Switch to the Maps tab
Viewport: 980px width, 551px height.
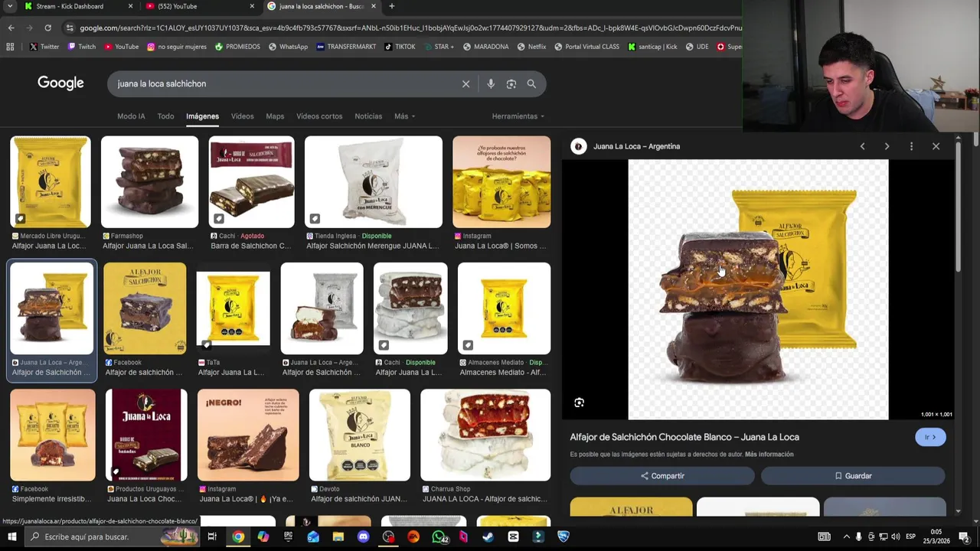[x=275, y=116]
